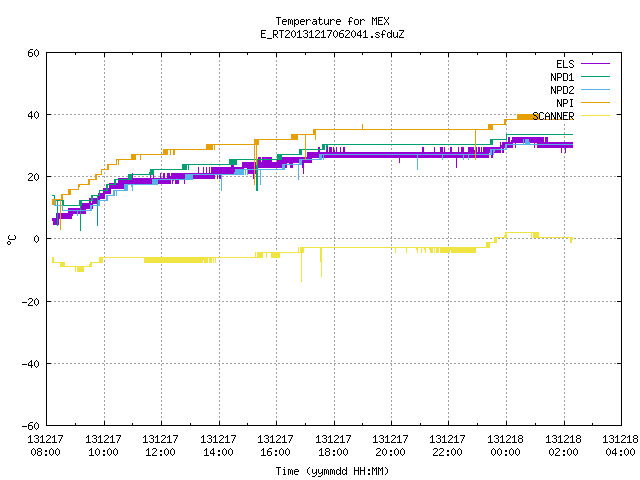Click the purple ELS legend line sample

click(595, 64)
